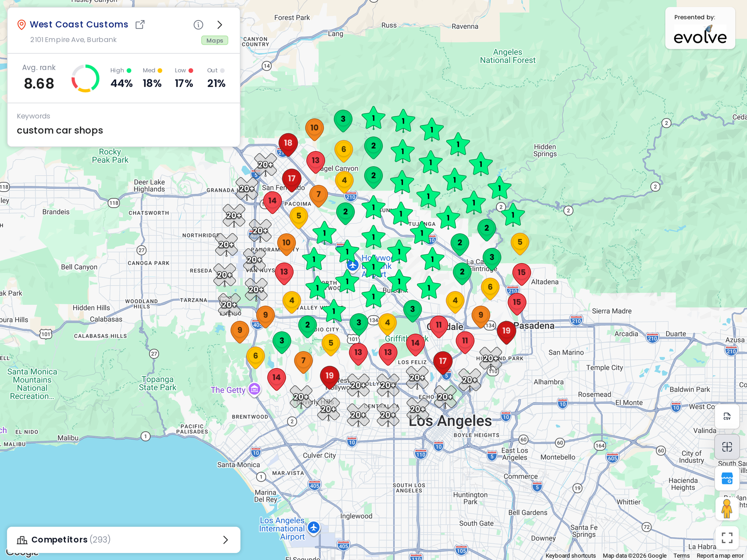
Task: Click the High 44% legend entry
Action: [121, 78]
